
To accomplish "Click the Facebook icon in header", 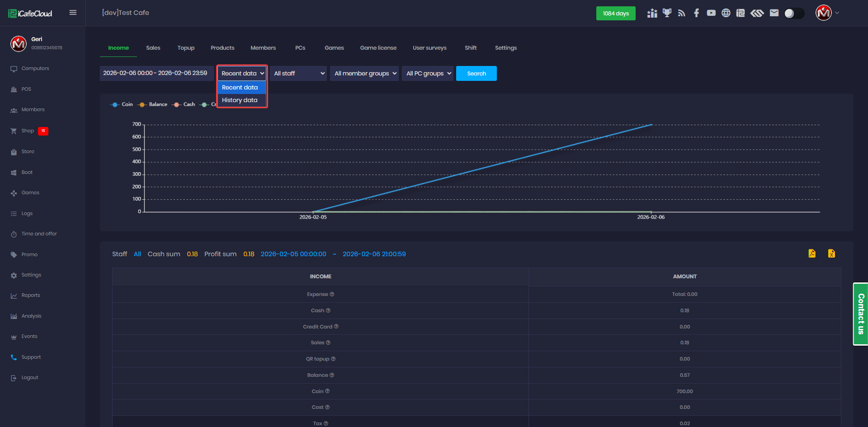I will pos(696,13).
